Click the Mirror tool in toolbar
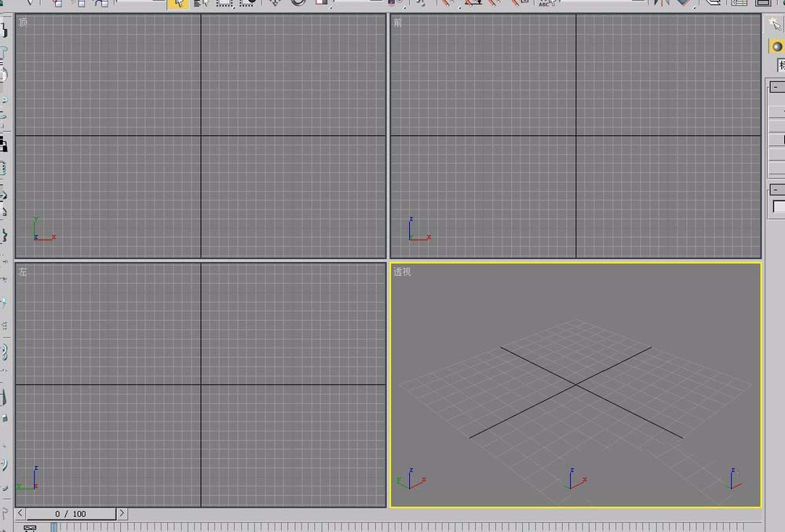The image size is (785, 532). [x=662, y=2]
